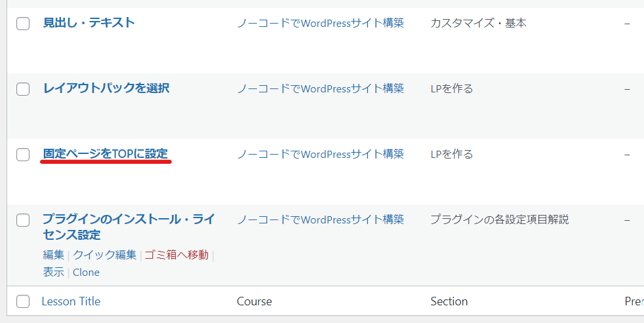
Task: Open course link in 見出し・テキスト row
Action: coord(319,23)
